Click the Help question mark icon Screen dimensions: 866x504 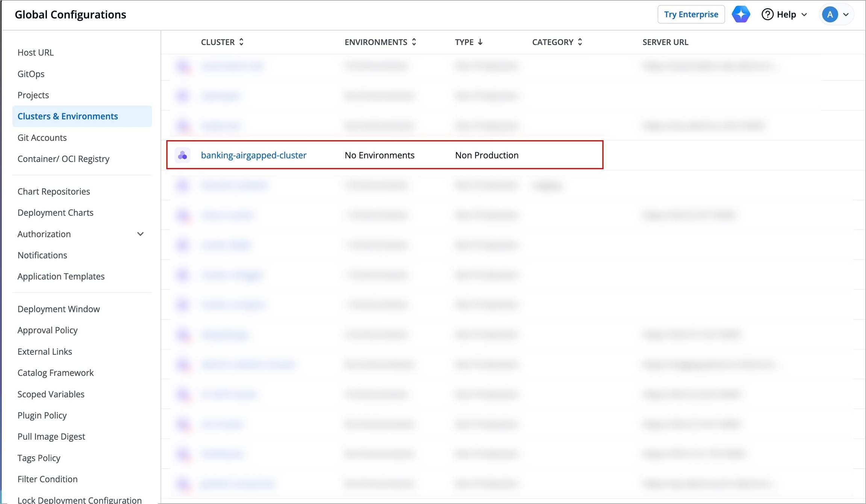(767, 14)
